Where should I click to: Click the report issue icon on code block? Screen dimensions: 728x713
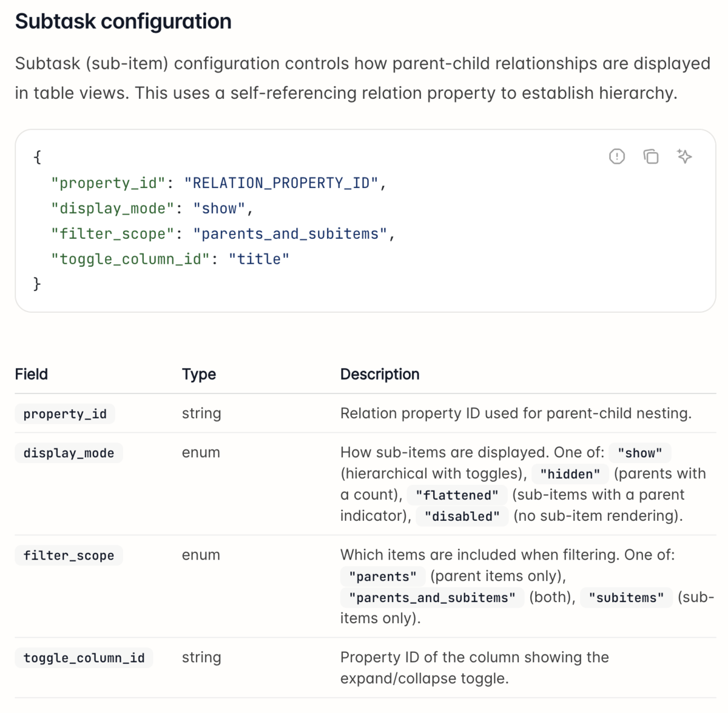[x=616, y=156]
